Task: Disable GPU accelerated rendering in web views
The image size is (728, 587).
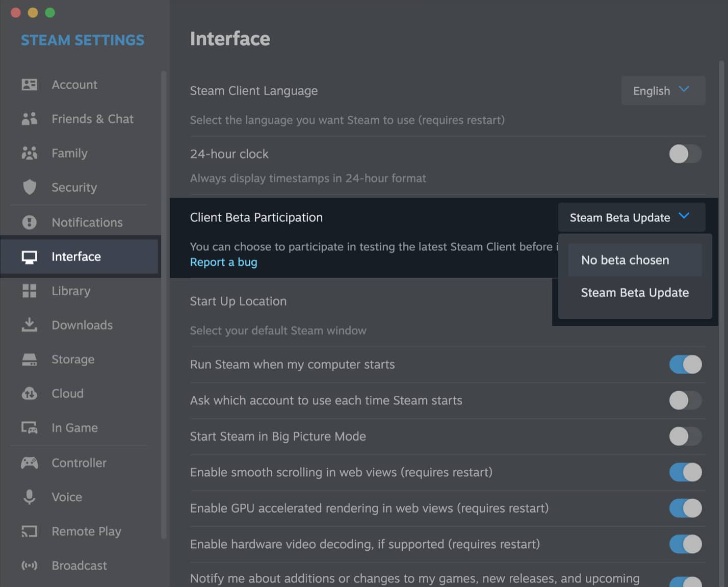Action: [685, 508]
